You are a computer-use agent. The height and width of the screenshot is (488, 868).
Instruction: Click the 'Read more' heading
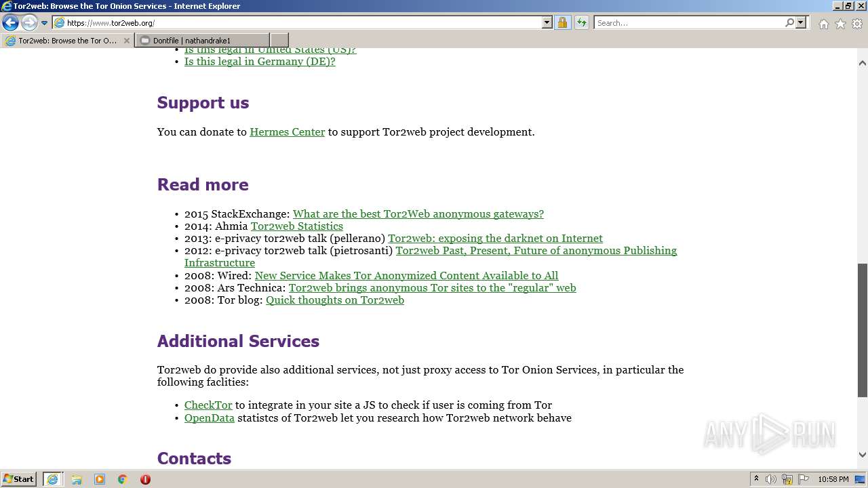(x=203, y=184)
